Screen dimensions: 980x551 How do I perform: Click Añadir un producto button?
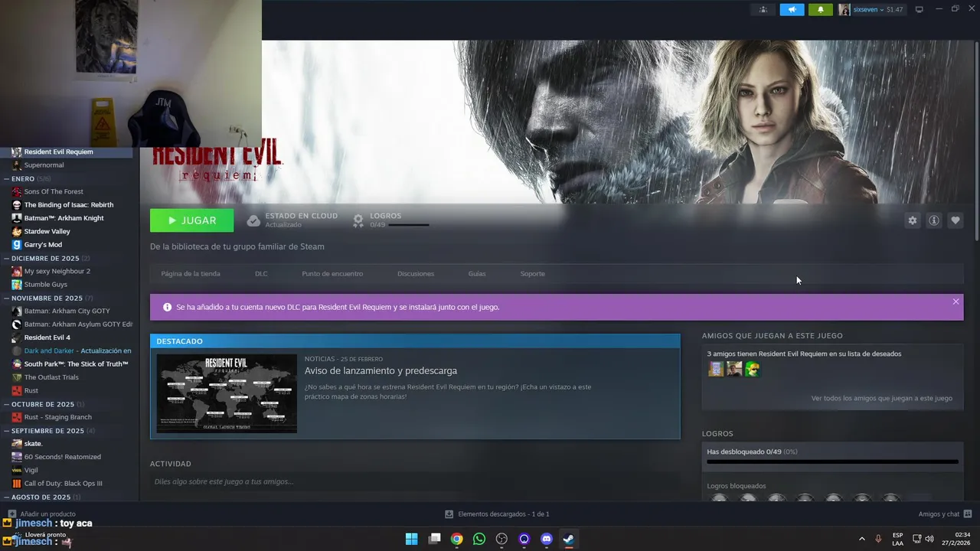pos(42,514)
